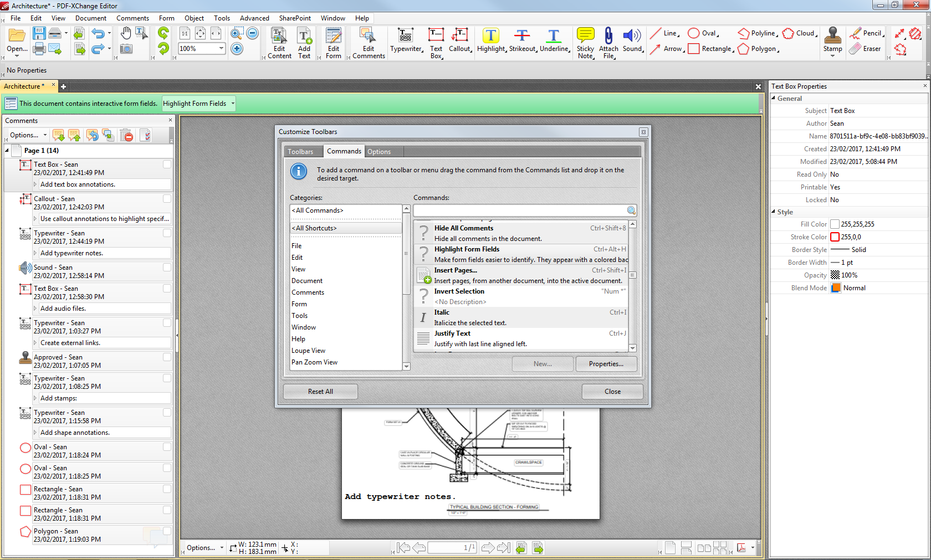The image size is (931, 560).
Task: Choose the Attach File tool
Action: click(608, 43)
